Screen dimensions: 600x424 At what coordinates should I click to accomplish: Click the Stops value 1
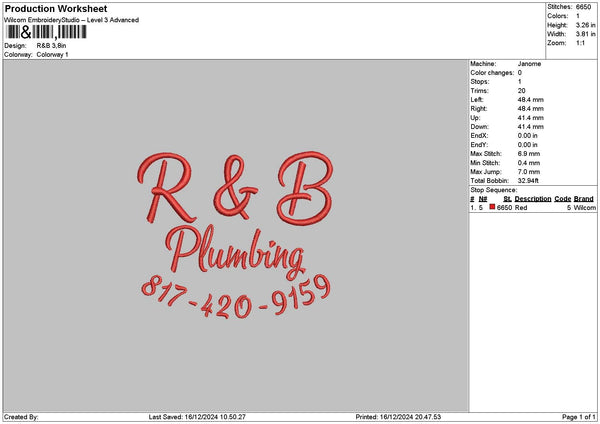[x=519, y=82]
